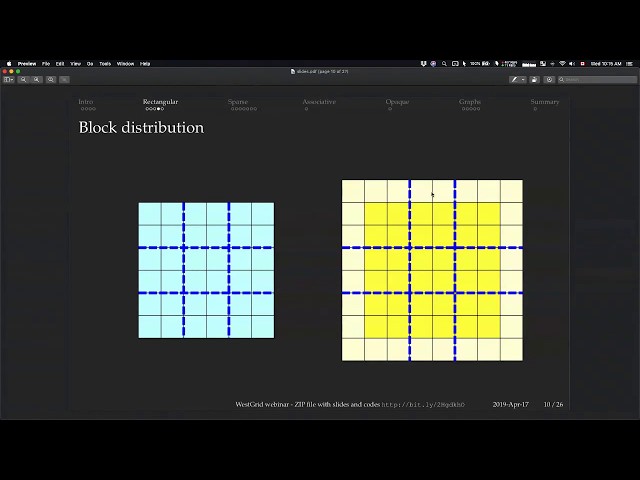Open the Help menu
Screen dimensions: 640x480
[145, 64]
